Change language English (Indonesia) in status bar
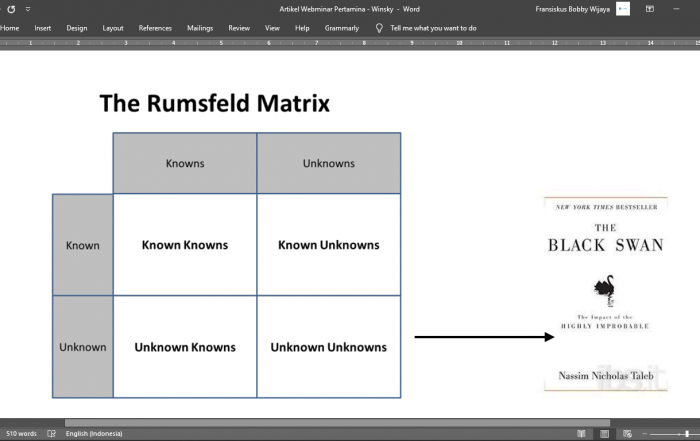This screenshot has height=441, width=700. tap(94, 434)
